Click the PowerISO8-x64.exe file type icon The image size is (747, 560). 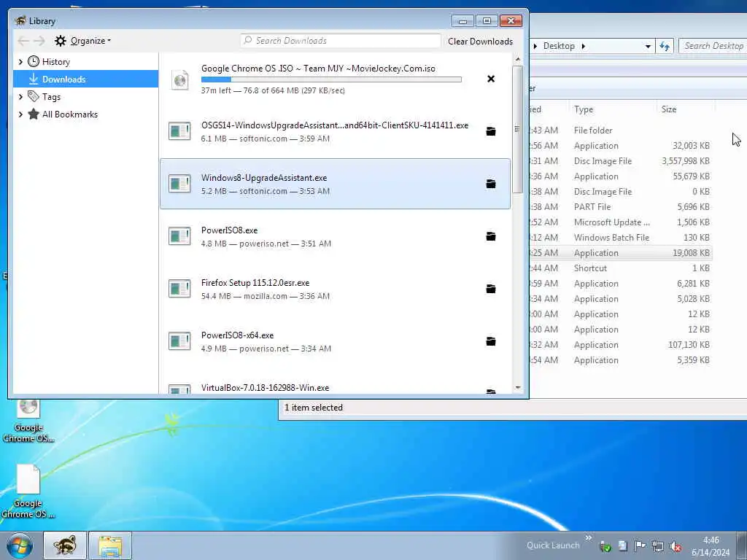click(179, 341)
